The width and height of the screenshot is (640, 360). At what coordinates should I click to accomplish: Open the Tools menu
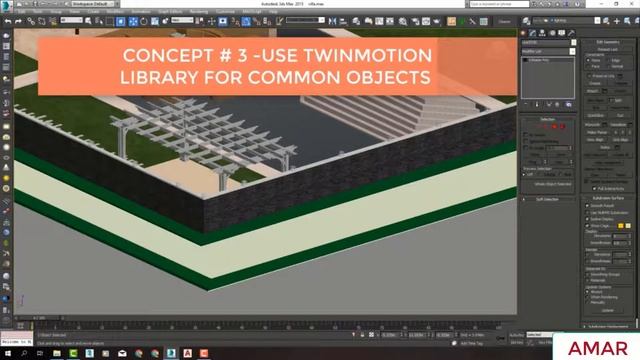pyautogui.click(x=38, y=12)
